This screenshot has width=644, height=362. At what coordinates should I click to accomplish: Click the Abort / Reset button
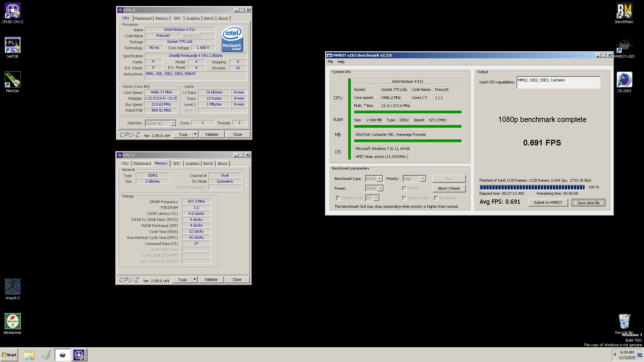[x=449, y=188]
